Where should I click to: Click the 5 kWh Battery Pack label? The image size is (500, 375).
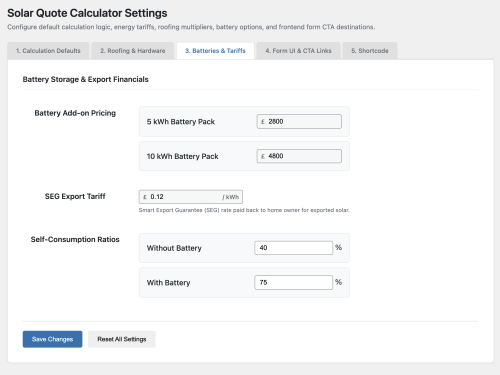tap(181, 122)
